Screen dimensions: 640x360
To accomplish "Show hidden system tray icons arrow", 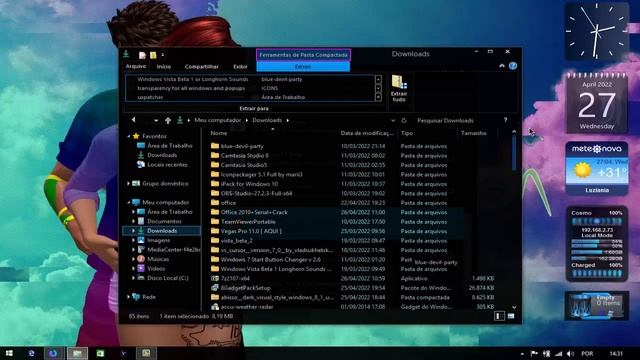I will pyautogui.click(x=522, y=353).
